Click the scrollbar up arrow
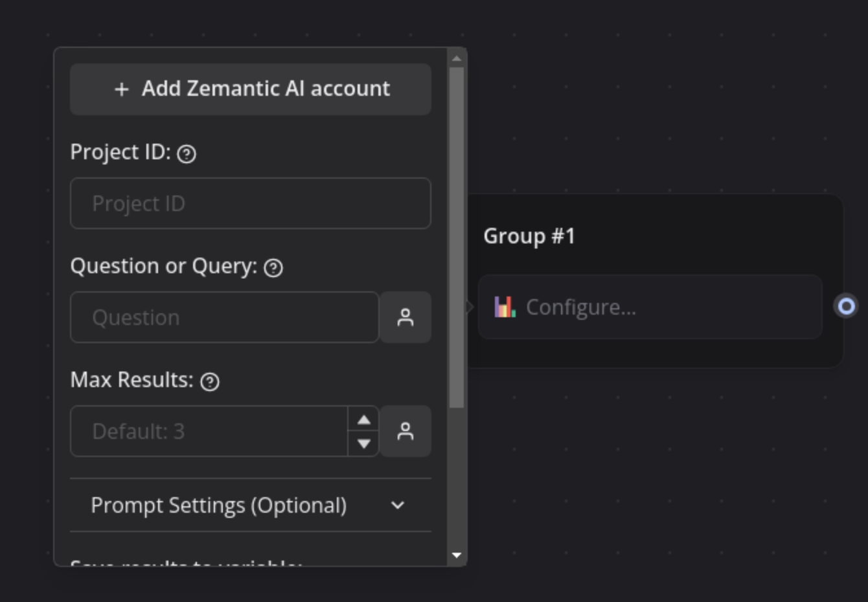 click(x=457, y=58)
